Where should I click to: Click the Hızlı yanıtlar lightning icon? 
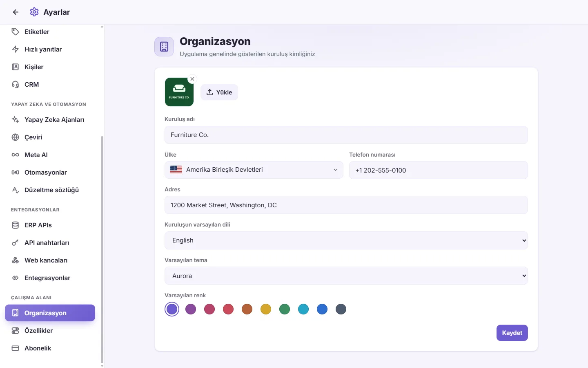click(16, 49)
